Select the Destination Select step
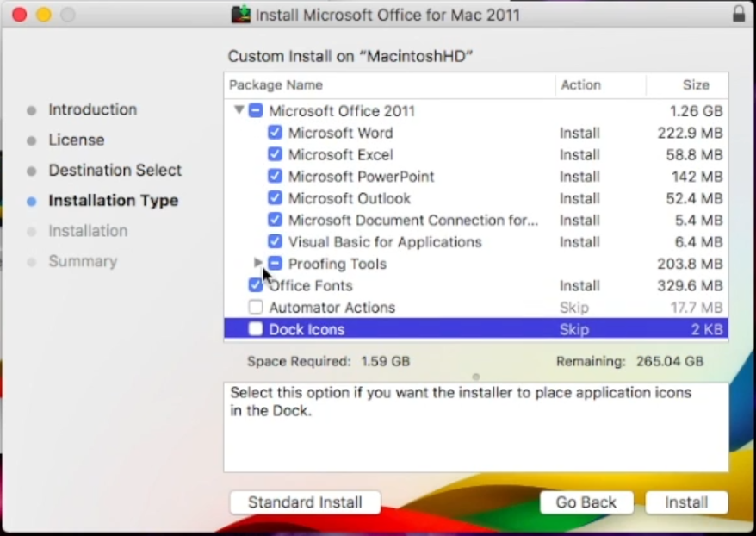Image resolution: width=756 pixels, height=536 pixels. (115, 171)
